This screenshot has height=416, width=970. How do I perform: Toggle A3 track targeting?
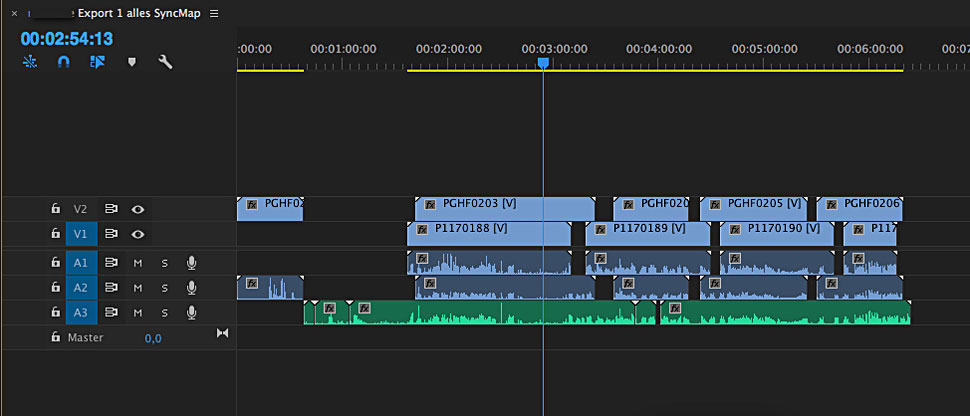pos(81,313)
